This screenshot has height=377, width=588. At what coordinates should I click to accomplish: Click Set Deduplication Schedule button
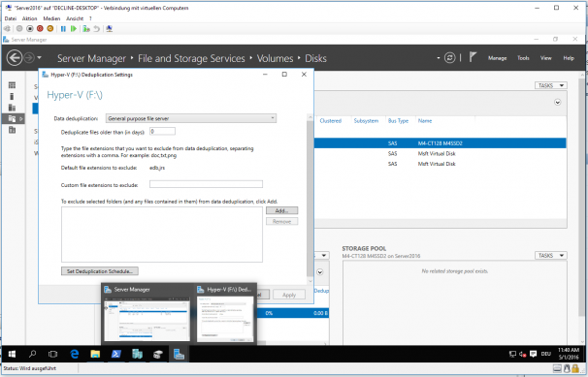[x=100, y=271]
